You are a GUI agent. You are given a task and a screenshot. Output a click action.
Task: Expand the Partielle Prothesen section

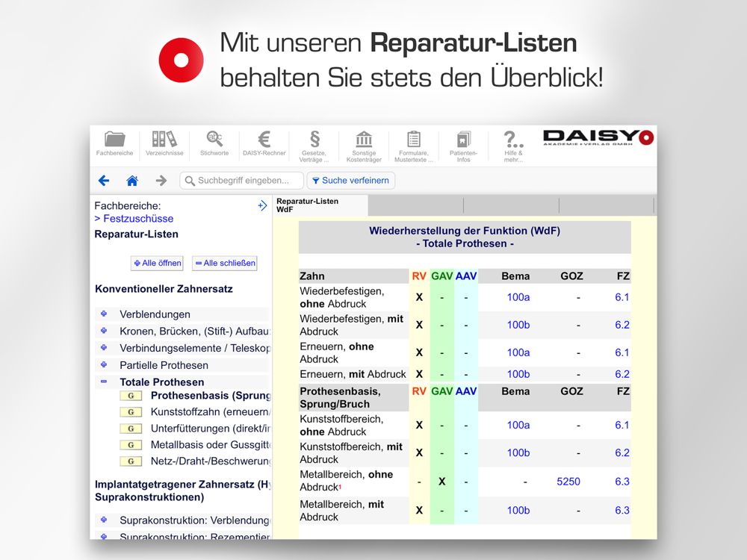(x=104, y=365)
